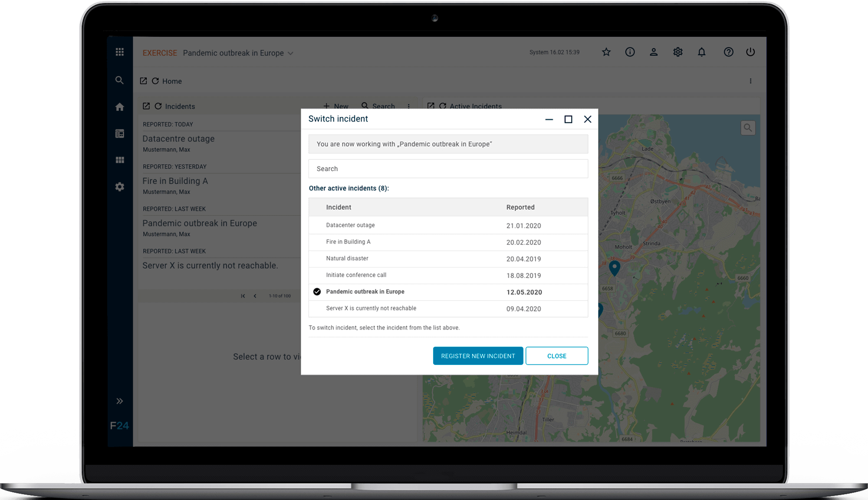Open the user profile icon
This screenshot has height=500, width=868.
pyautogui.click(x=654, y=52)
